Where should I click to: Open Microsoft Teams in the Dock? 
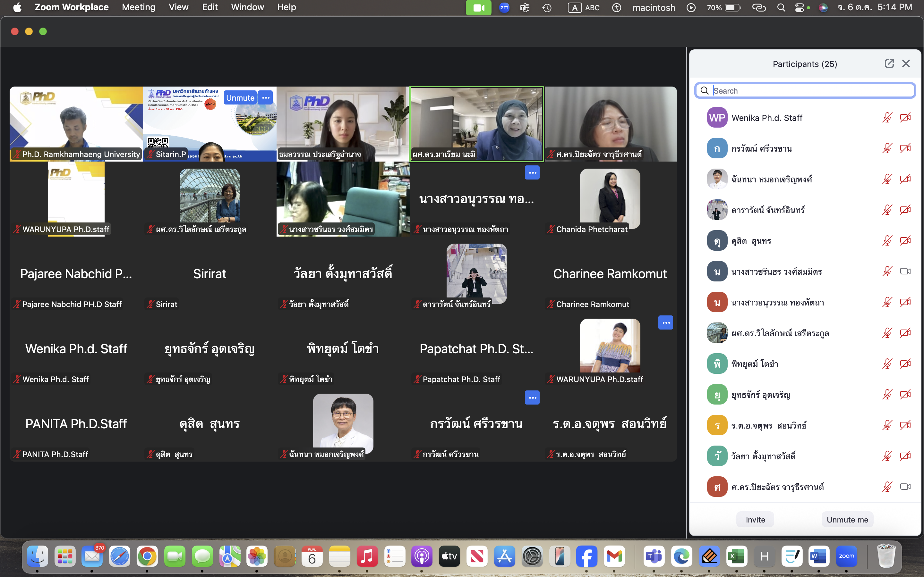point(654,556)
